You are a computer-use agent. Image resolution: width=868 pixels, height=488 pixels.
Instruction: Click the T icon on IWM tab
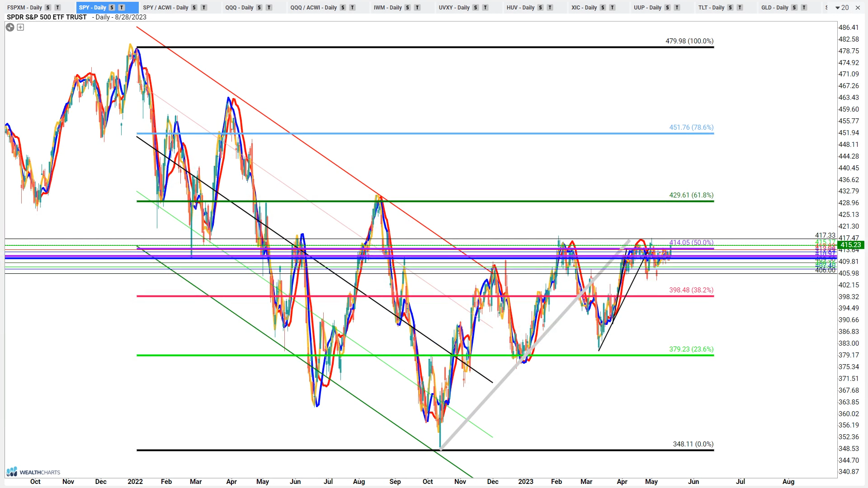(417, 8)
